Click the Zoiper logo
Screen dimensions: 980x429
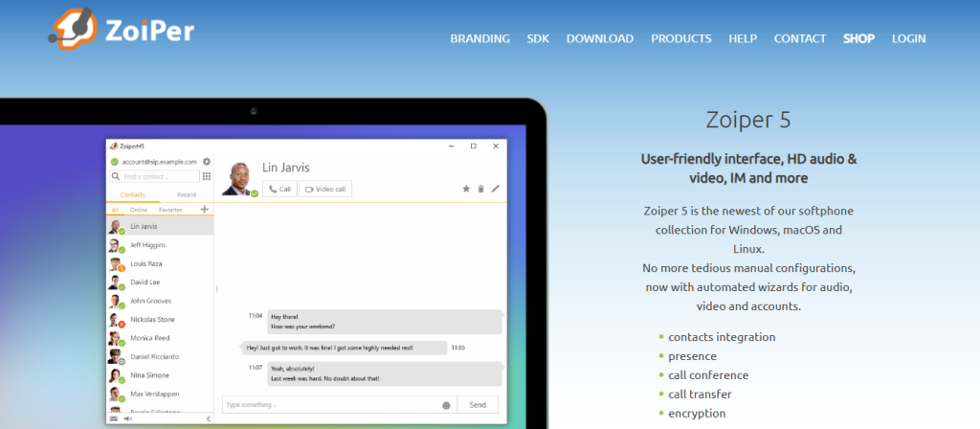coord(122,29)
